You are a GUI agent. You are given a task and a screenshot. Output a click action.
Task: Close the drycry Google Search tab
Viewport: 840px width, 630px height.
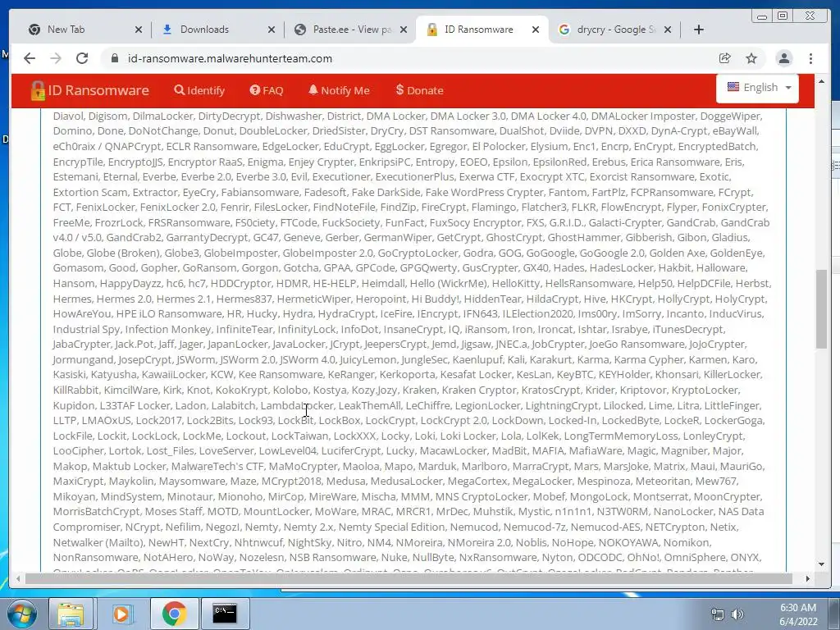(668, 30)
